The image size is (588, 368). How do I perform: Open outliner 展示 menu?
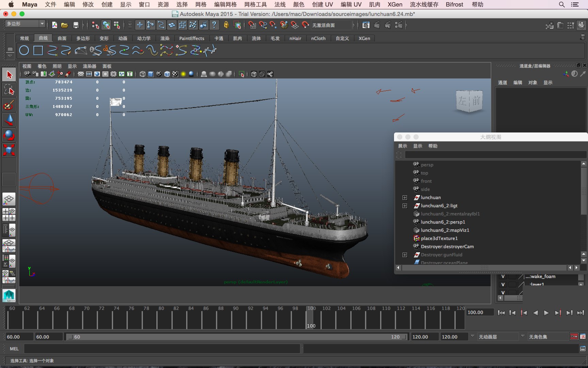tap(403, 146)
